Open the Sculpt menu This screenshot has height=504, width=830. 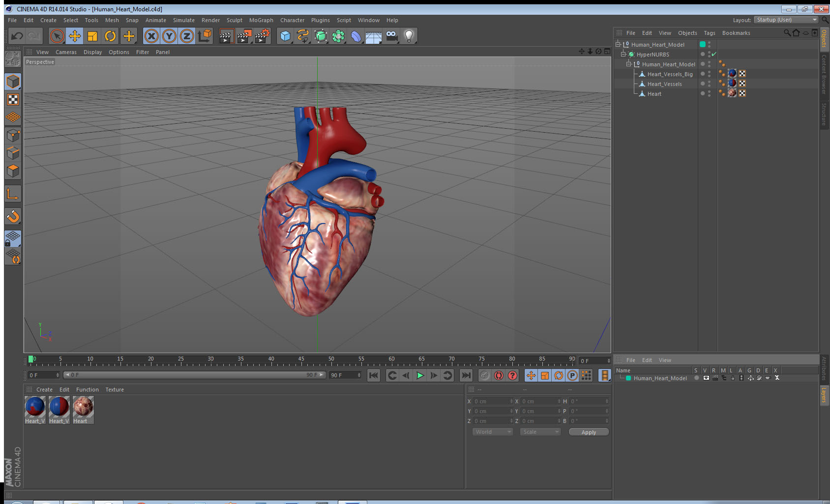point(235,20)
